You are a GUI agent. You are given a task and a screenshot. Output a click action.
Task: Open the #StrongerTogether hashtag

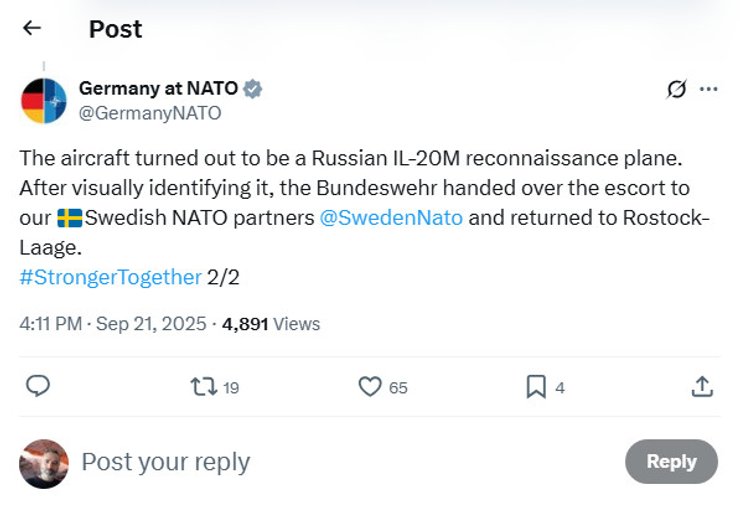pos(110,277)
